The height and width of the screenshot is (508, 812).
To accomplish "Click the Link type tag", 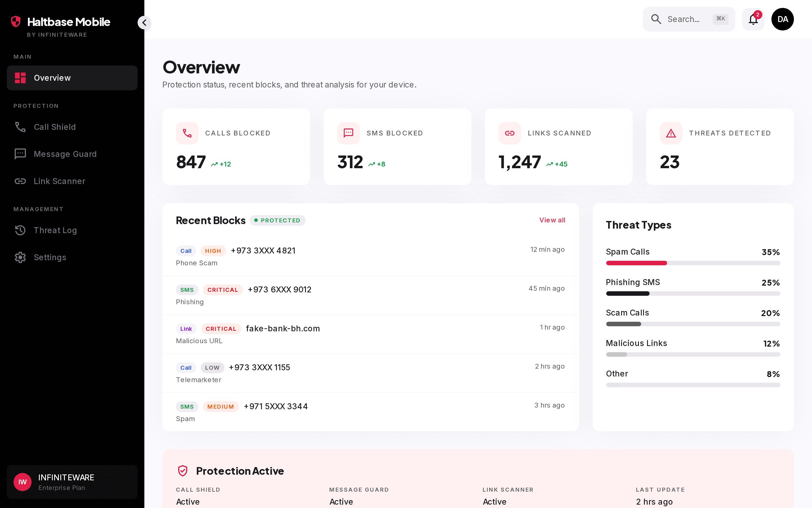I will point(186,329).
